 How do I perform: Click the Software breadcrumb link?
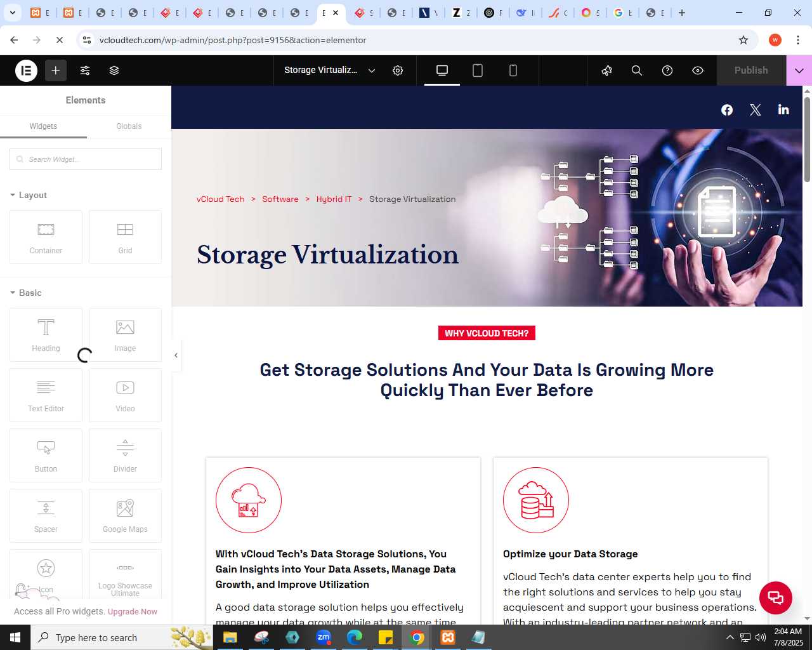click(280, 199)
